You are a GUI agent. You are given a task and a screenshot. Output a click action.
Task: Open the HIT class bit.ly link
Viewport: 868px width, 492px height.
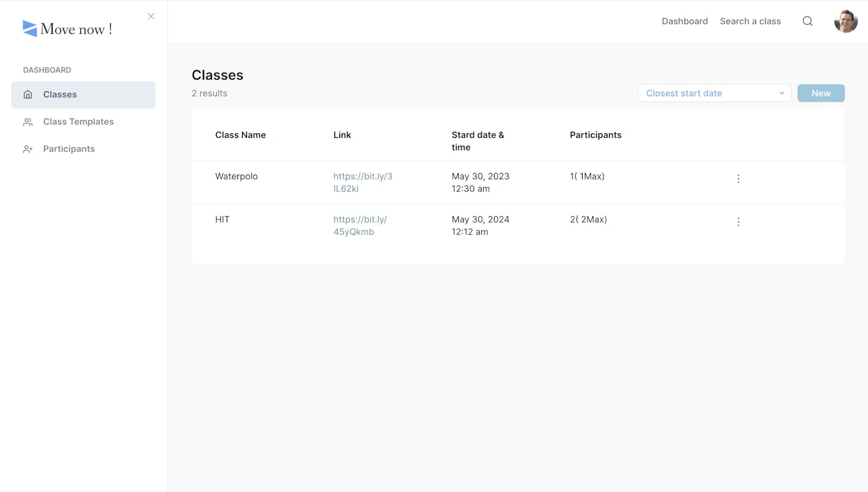pos(359,225)
